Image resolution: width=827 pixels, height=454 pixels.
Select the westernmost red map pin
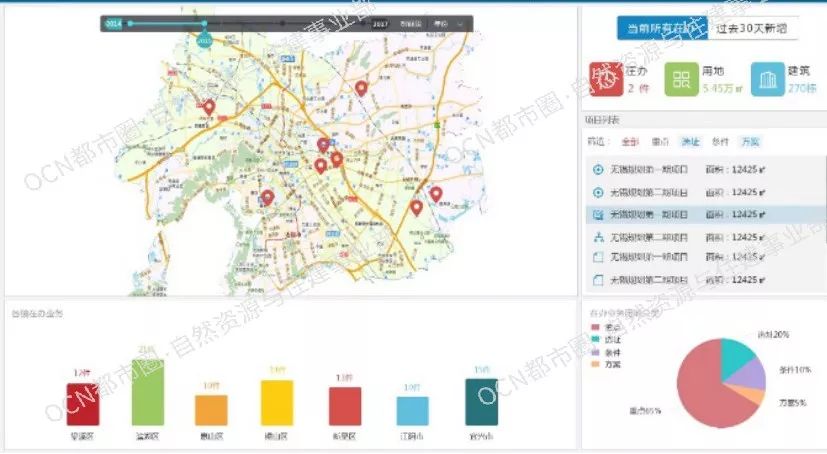pyautogui.click(x=209, y=107)
